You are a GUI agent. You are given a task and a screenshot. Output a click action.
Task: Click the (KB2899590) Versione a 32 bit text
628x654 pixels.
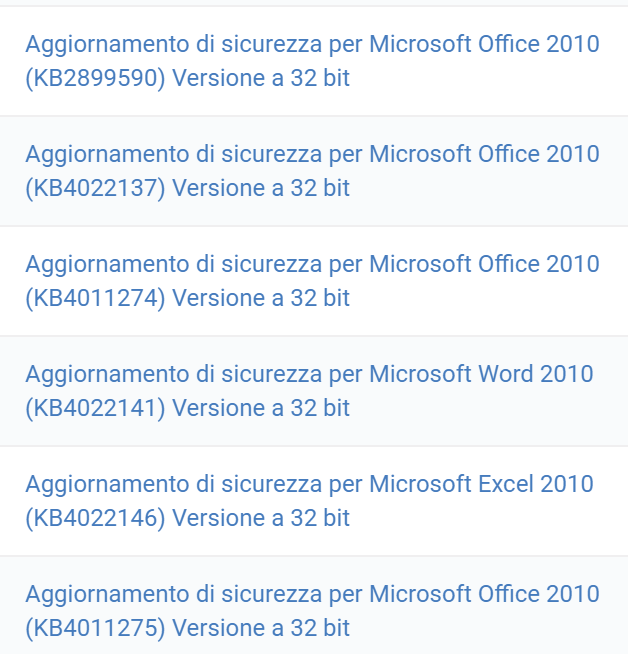coord(187,78)
